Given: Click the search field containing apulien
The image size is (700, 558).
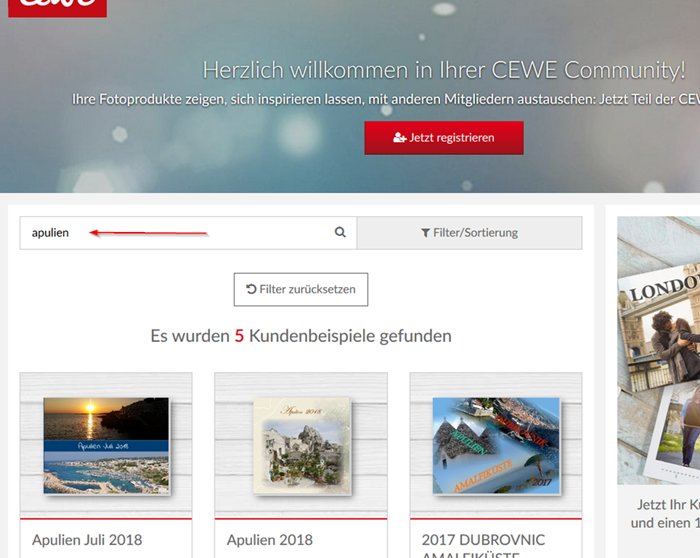Looking at the screenshot, I should (188, 233).
